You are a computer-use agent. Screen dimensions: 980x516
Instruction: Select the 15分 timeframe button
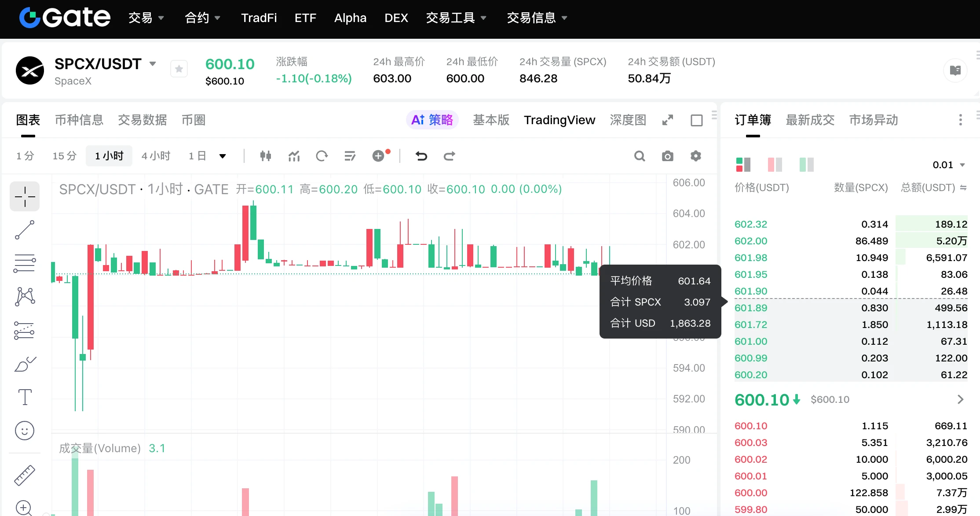point(64,156)
